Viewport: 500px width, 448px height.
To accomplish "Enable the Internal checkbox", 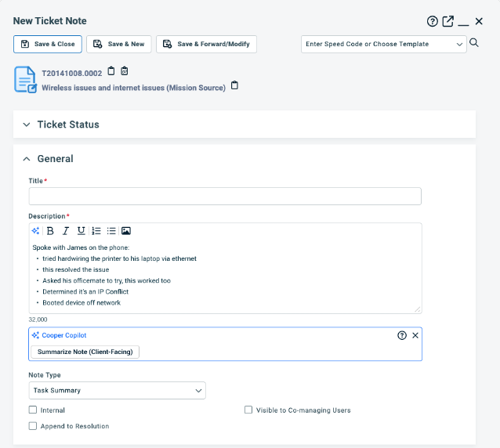I will coord(33,410).
